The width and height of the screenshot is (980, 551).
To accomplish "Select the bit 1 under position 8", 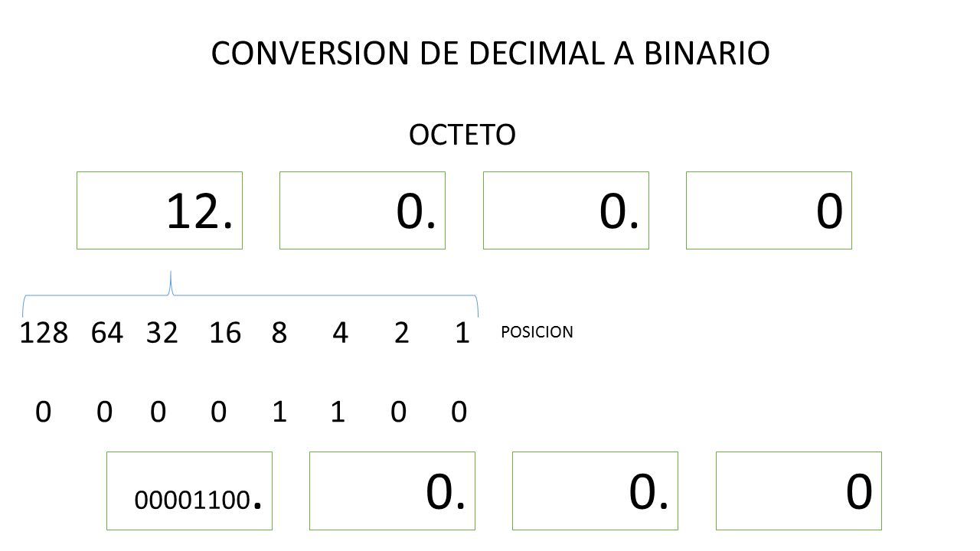I will pyautogui.click(x=279, y=412).
